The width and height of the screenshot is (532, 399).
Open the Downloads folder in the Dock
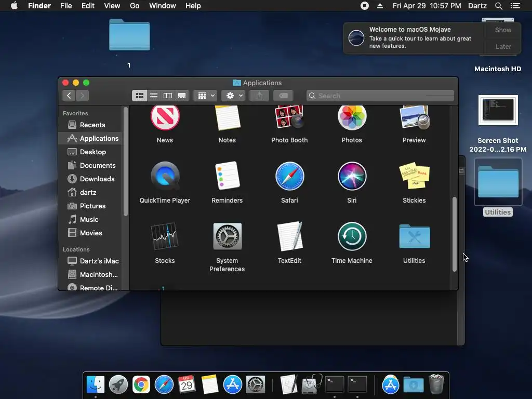413,385
